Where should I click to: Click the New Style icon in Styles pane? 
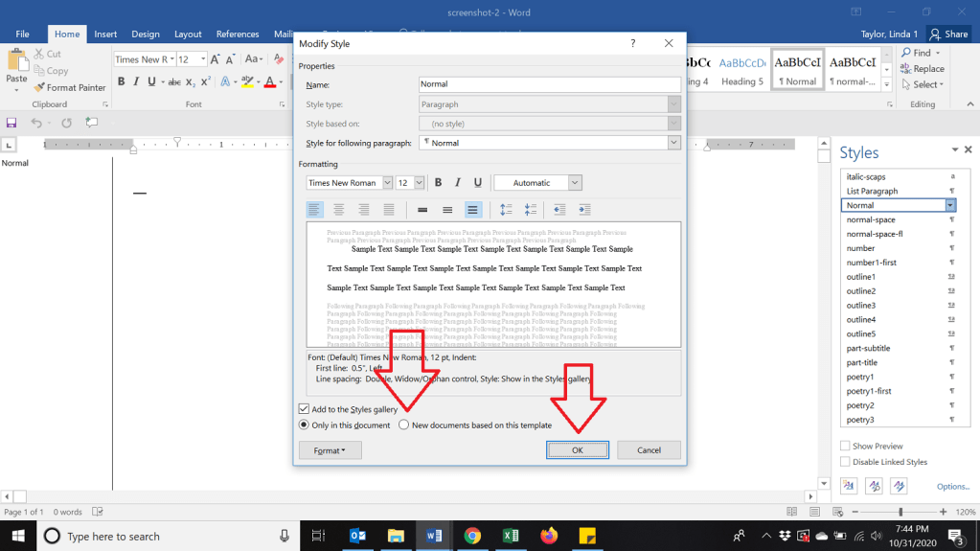point(849,487)
